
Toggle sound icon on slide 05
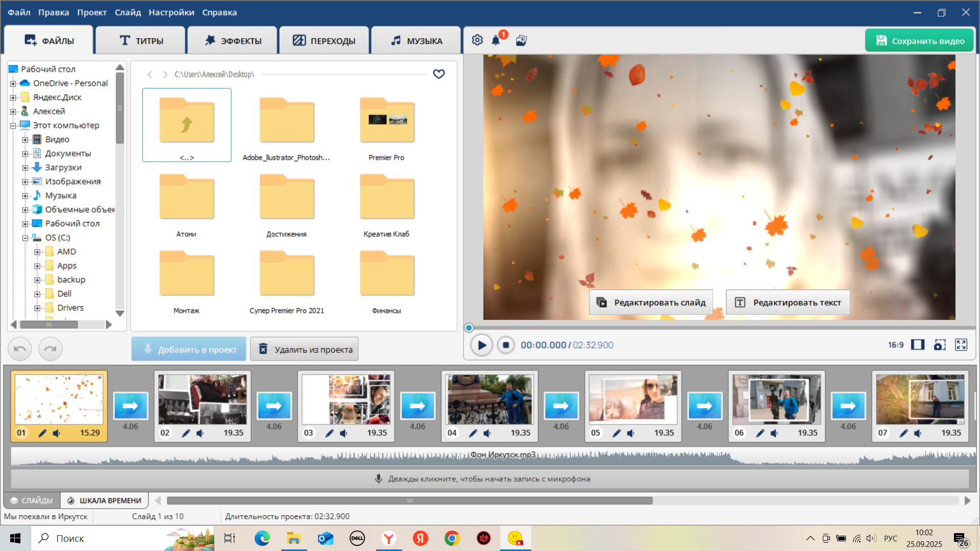click(x=631, y=433)
